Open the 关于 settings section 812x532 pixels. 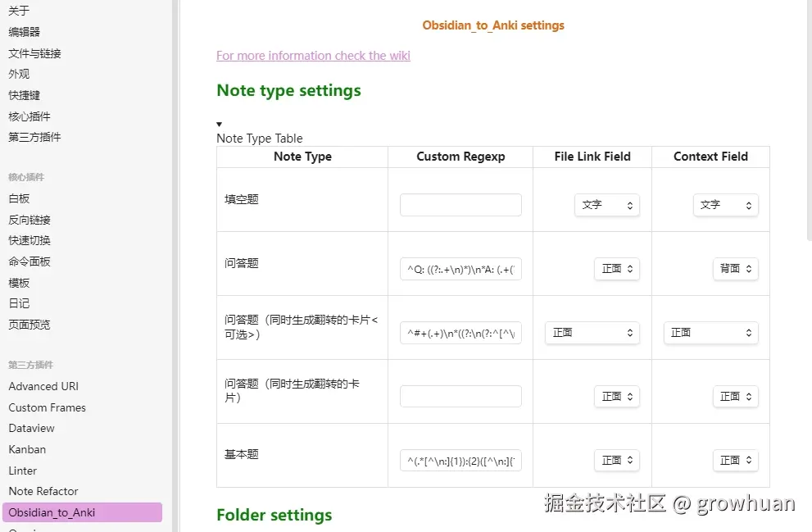click(x=19, y=11)
